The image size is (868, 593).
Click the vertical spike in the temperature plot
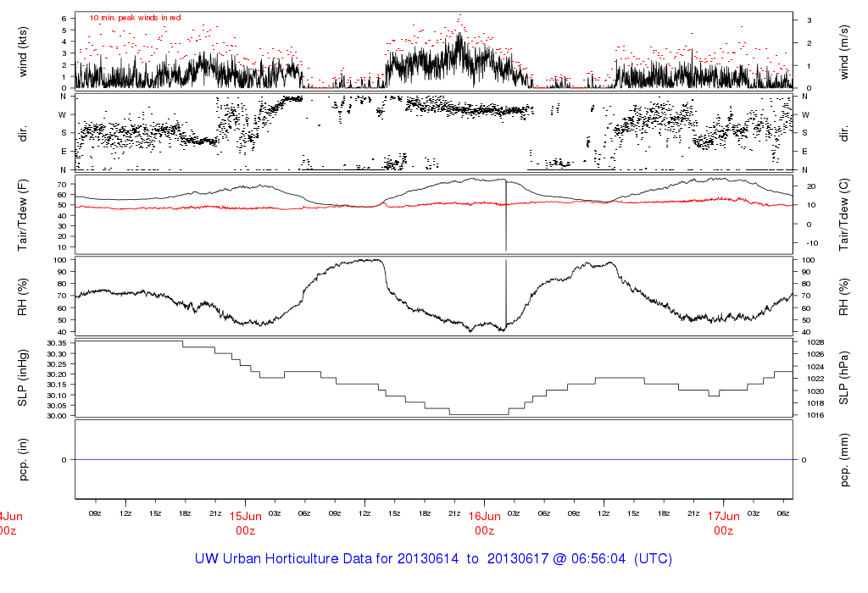tap(506, 220)
